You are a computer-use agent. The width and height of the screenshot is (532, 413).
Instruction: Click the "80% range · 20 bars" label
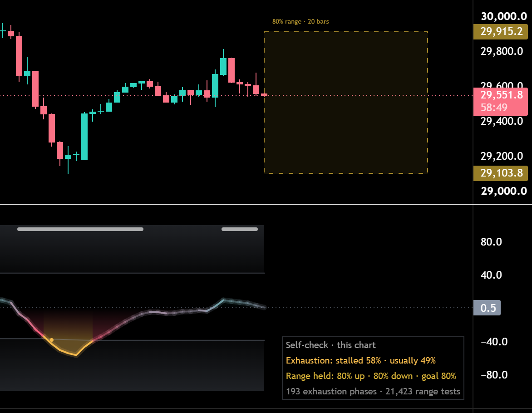click(300, 21)
